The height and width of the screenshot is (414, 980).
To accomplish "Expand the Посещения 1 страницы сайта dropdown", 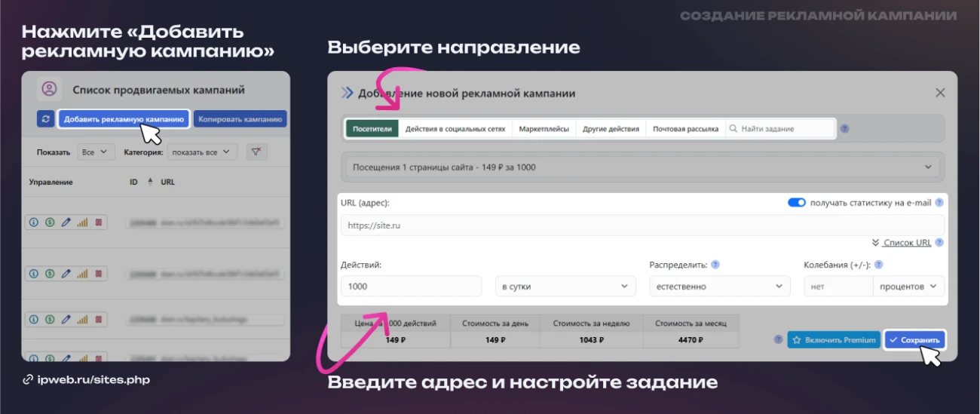I will pos(642,167).
